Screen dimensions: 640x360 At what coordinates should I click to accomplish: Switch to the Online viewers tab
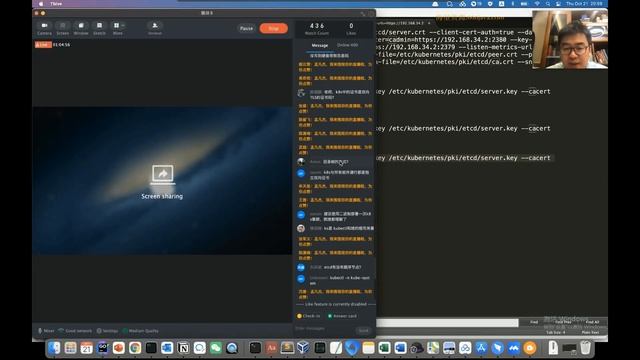[x=347, y=45]
